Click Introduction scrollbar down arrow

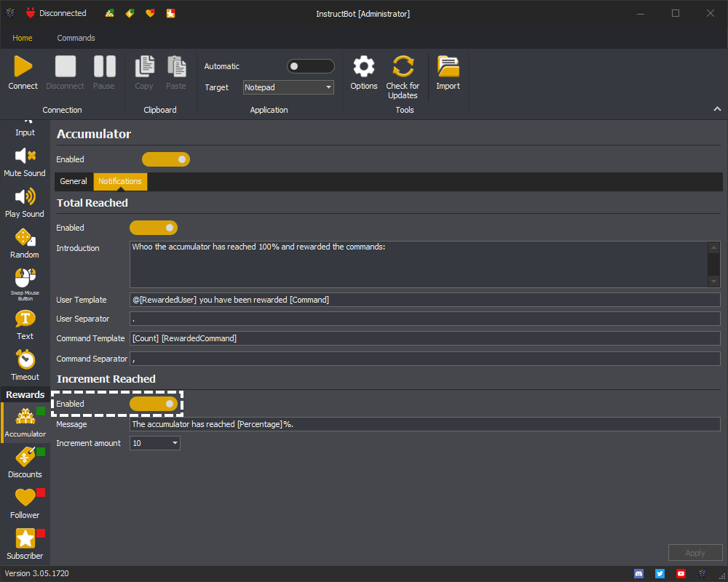tap(714, 282)
